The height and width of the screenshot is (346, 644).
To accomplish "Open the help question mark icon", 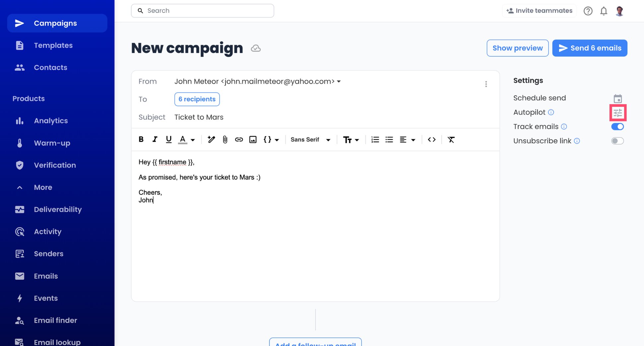I will pos(588,11).
